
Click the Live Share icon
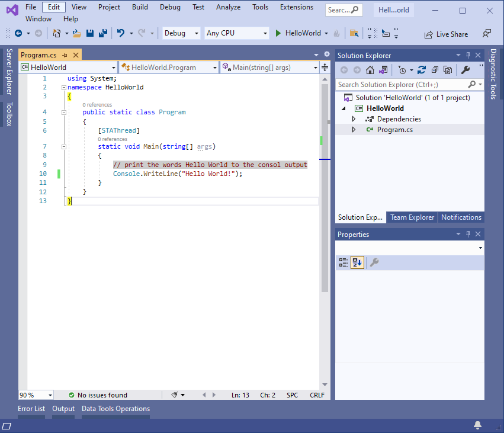point(428,34)
